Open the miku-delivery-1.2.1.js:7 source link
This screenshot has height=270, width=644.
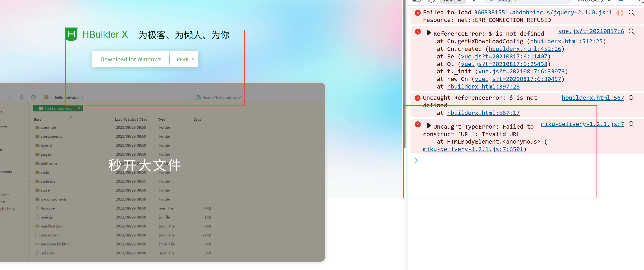tap(582, 124)
